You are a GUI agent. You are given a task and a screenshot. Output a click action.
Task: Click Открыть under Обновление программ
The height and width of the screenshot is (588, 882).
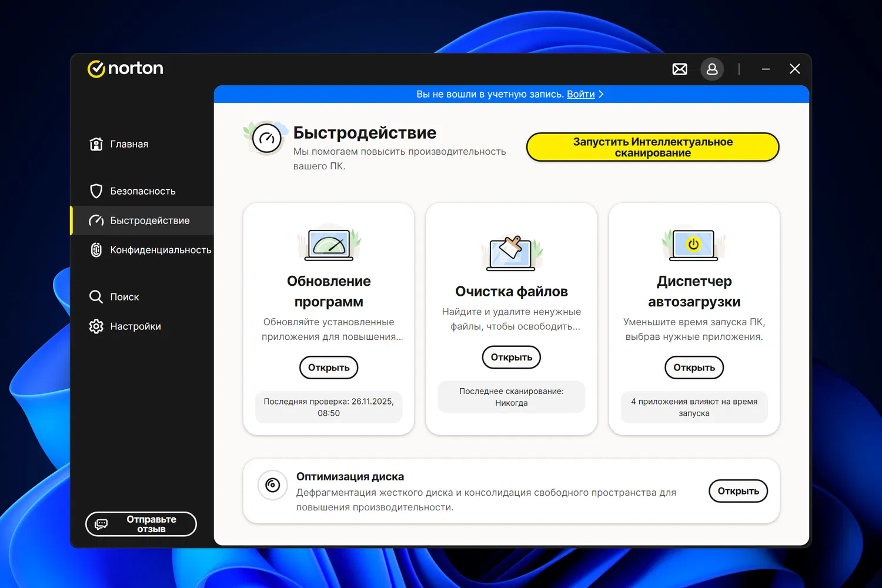pyautogui.click(x=329, y=367)
